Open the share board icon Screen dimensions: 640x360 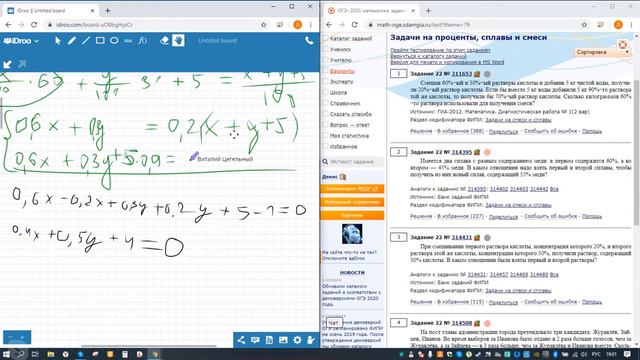tap(241, 340)
